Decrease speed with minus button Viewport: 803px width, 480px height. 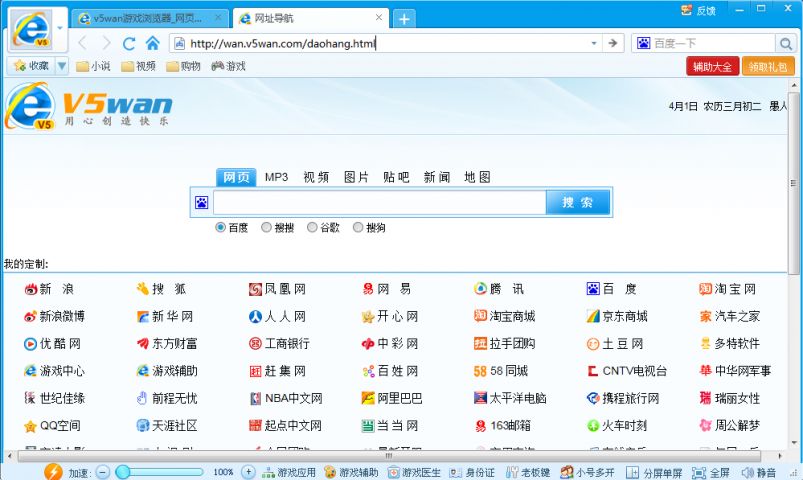[x=103, y=472]
